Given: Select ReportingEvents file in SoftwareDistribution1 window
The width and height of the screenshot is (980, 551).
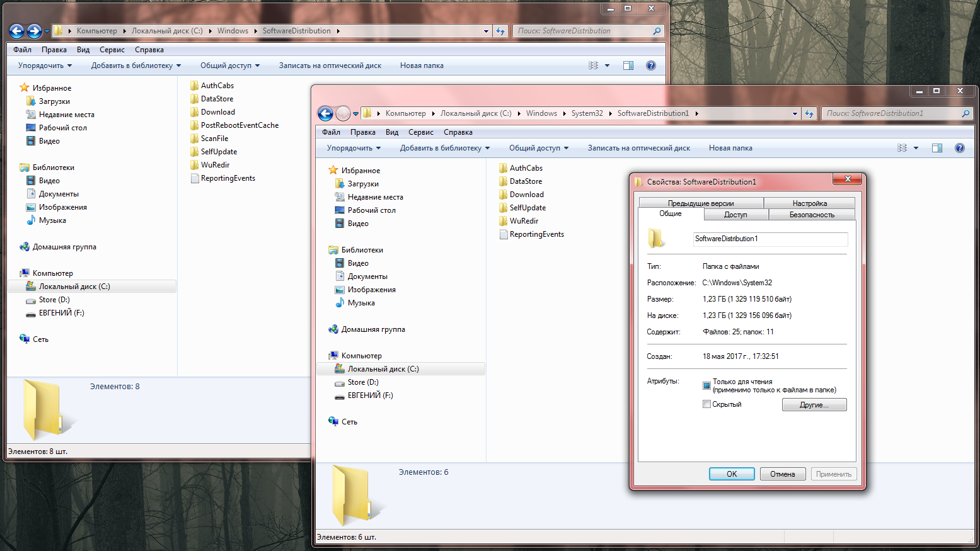Looking at the screenshot, I should (x=531, y=234).
